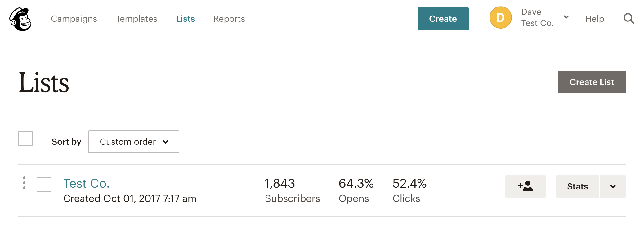
Task: Click the teal Create button
Action: tap(443, 19)
